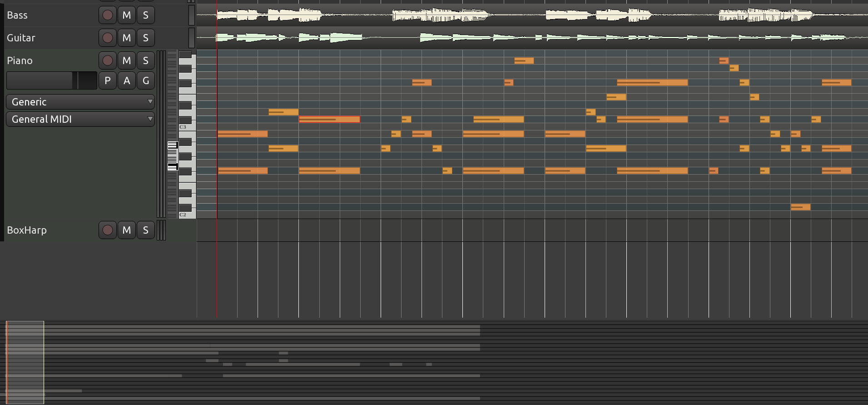Image resolution: width=868 pixels, height=405 pixels.
Task: Open the Generic MIDI mode dropdown
Action: click(x=80, y=102)
